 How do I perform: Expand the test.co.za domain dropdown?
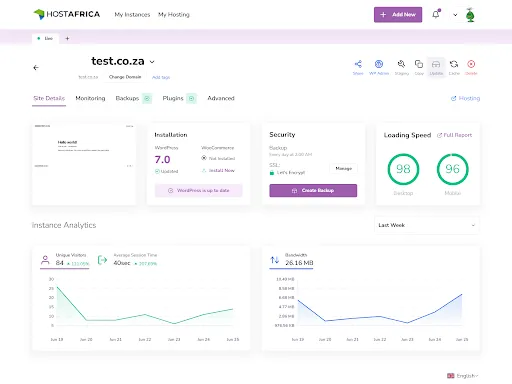(152, 62)
